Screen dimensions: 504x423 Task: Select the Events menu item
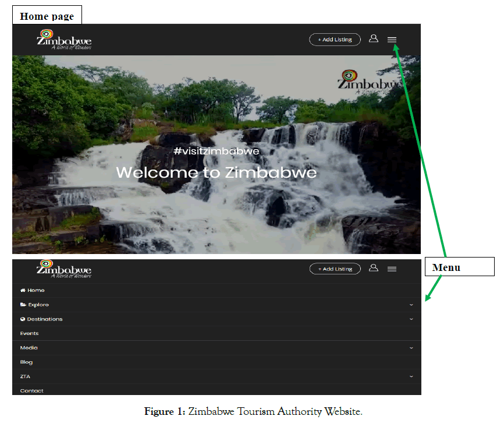tap(29, 333)
